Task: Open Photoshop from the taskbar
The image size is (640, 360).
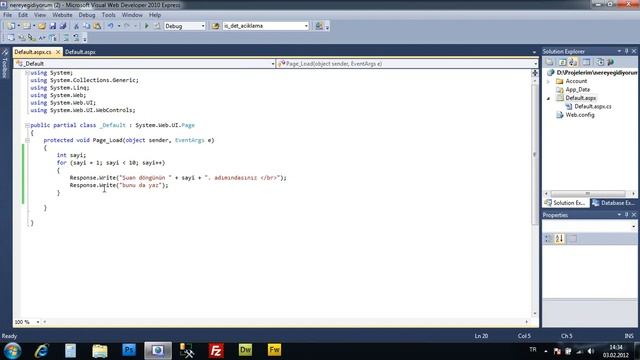Action: point(129,351)
